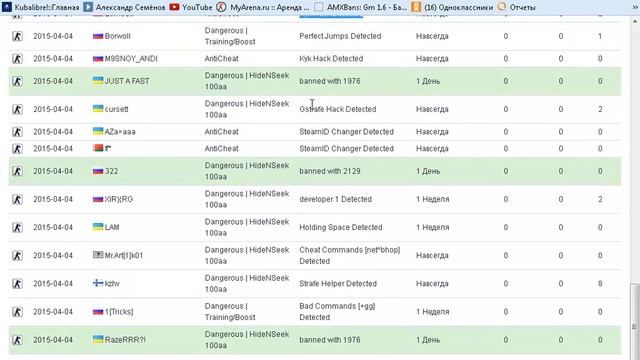The width and height of the screenshot is (640, 360).
Task: Click 1 День duration in 322 row
Action: 428,171
